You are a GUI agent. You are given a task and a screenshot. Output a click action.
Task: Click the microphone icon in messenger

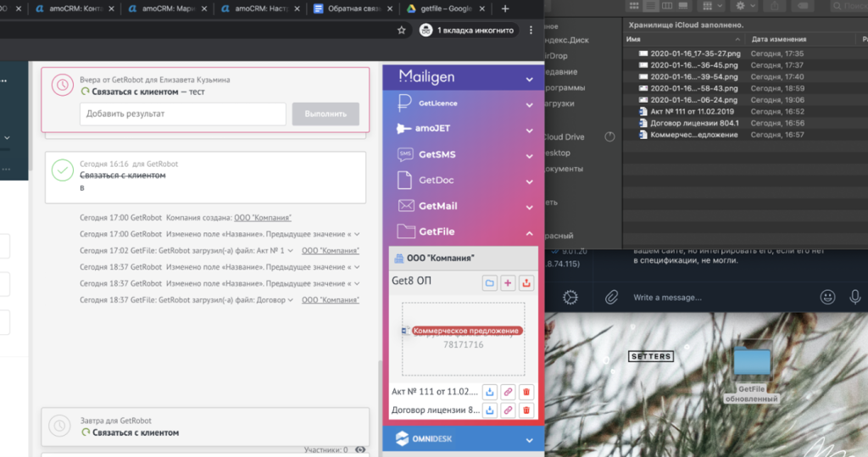tap(854, 298)
